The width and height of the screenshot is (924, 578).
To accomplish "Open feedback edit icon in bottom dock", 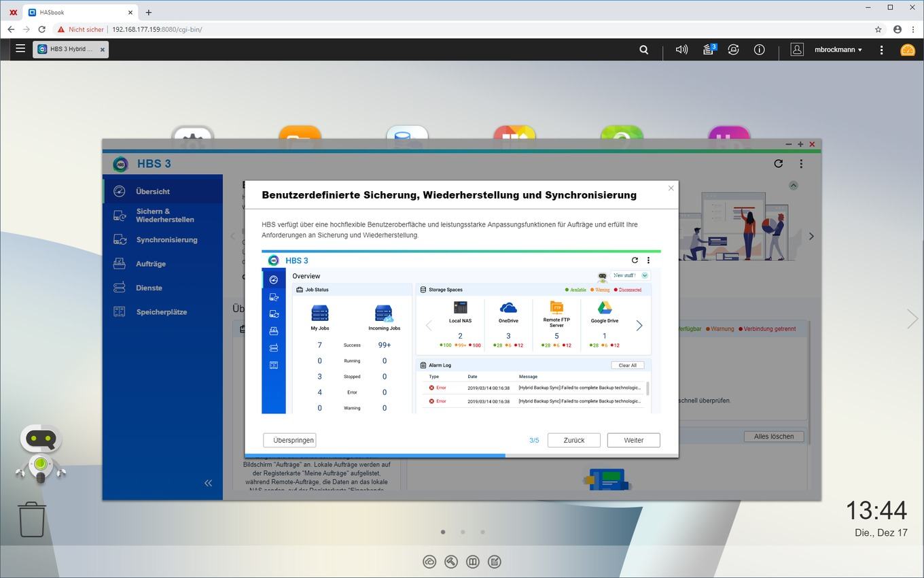I will pos(495,562).
